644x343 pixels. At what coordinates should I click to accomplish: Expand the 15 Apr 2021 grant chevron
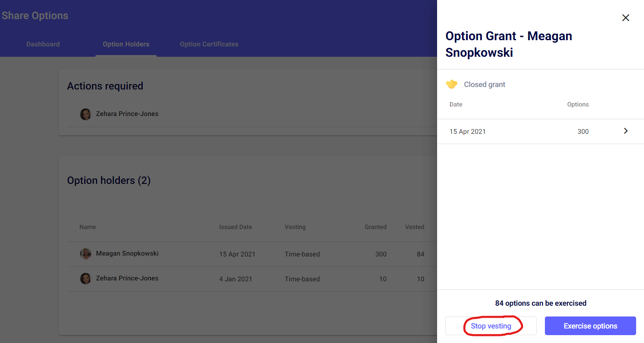[626, 131]
